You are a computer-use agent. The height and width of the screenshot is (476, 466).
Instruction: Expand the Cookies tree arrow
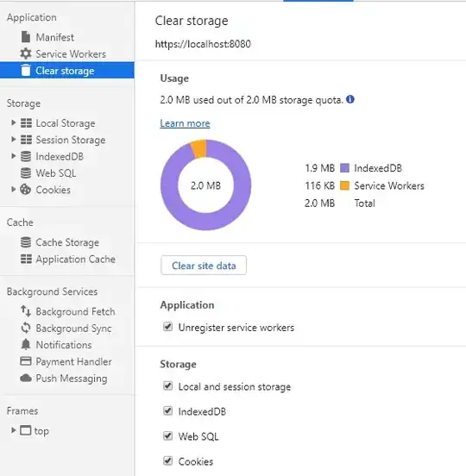point(13,189)
